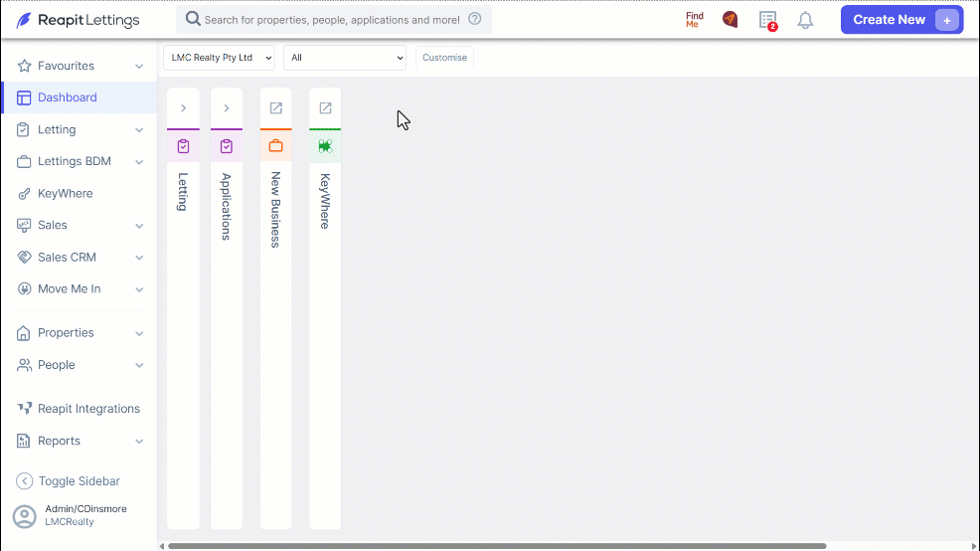Click the green KeyWhere column icon

[325, 146]
